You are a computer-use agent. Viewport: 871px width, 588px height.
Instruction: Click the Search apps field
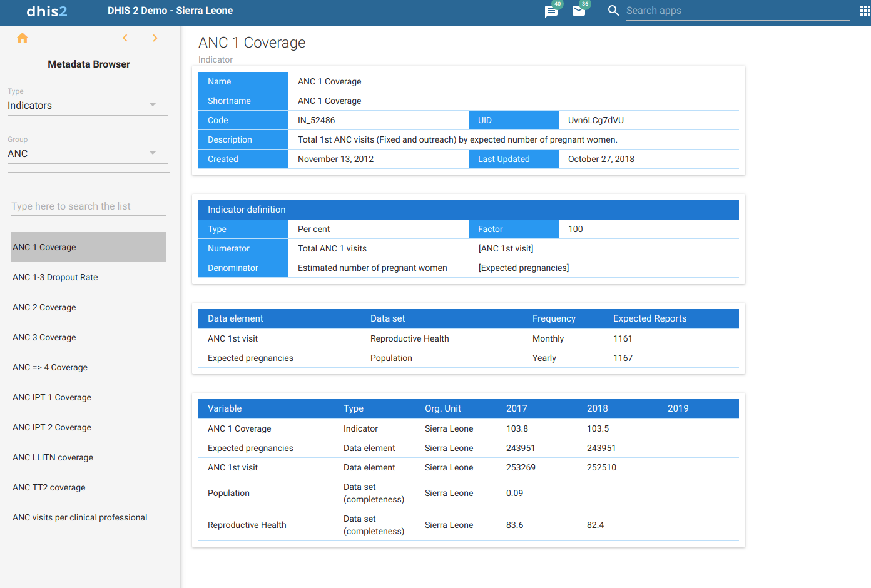click(738, 11)
